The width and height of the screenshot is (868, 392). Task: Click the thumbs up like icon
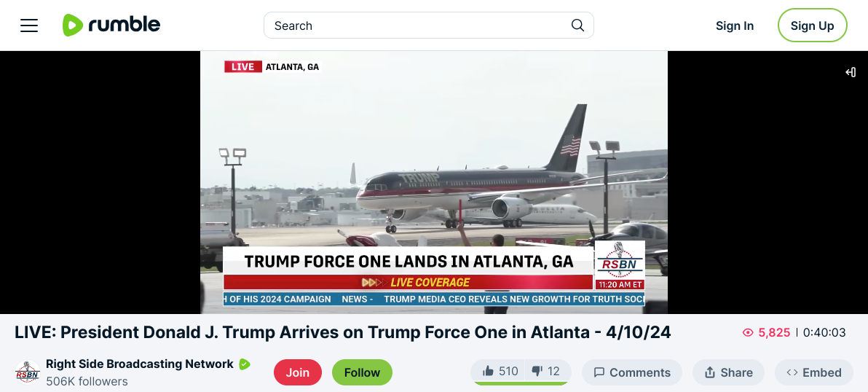tap(488, 371)
